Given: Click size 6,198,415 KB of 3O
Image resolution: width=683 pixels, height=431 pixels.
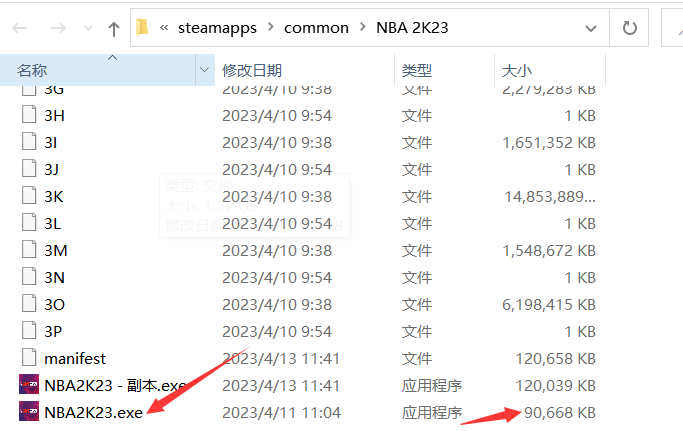Looking at the screenshot, I should point(549,305).
